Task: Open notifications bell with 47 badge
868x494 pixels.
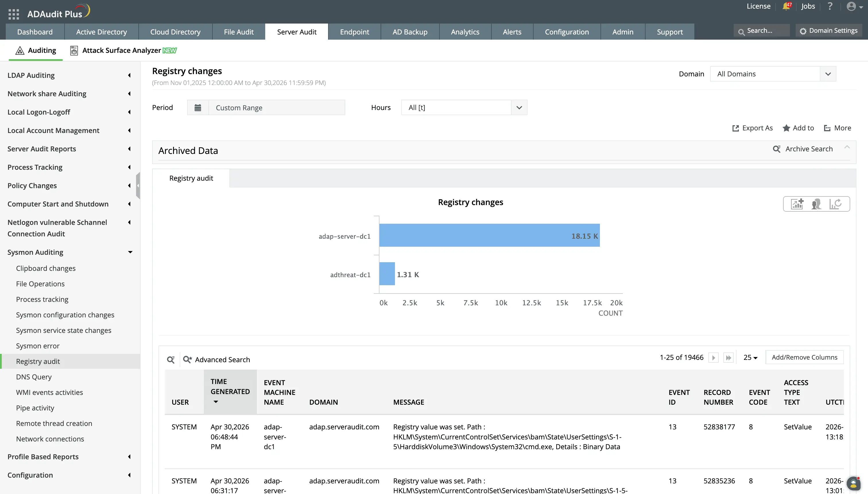Action: coord(787,6)
